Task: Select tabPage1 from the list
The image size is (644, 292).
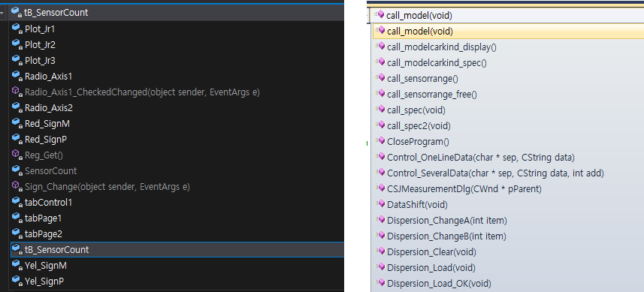Action: (43, 218)
